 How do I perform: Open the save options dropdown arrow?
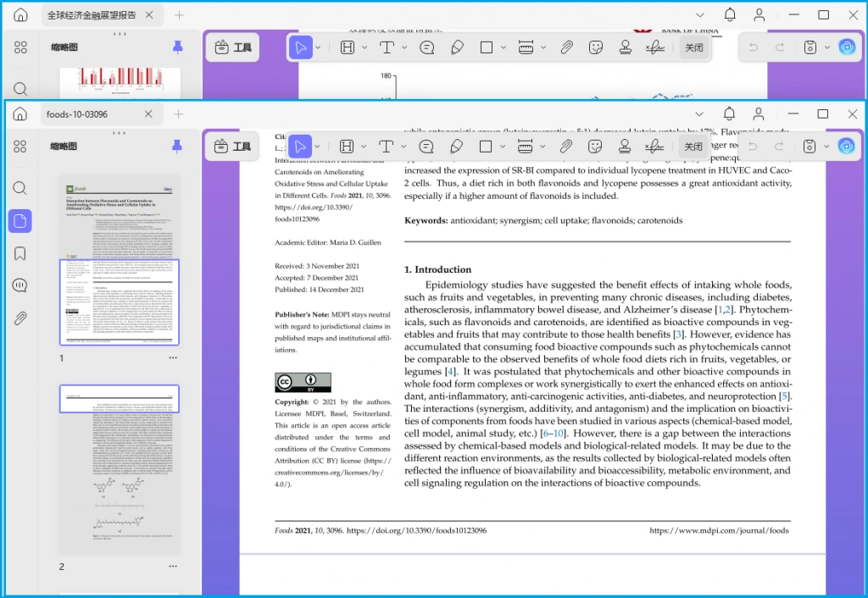[x=826, y=147]
